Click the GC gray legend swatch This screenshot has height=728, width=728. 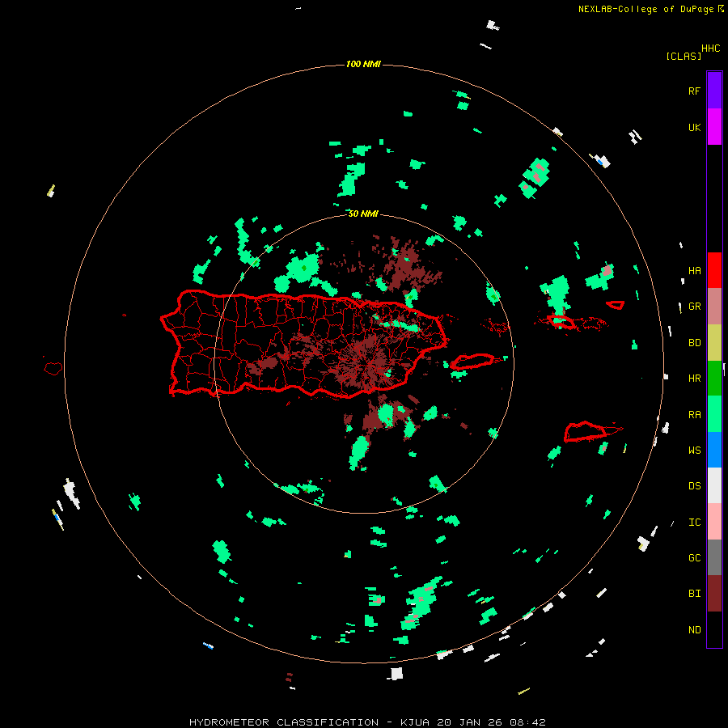point(714,557)
